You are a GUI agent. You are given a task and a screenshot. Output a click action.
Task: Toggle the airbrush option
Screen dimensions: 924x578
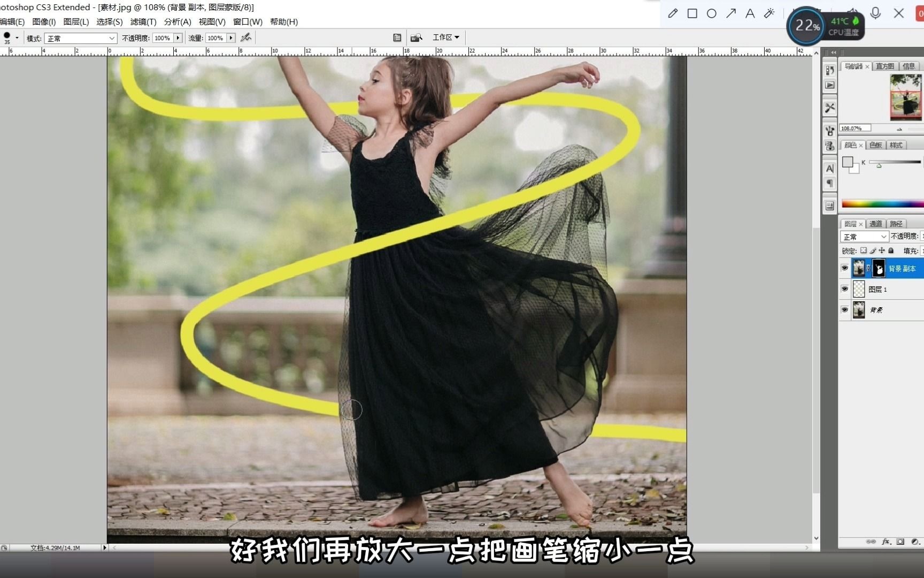click(x=246, y=37)
